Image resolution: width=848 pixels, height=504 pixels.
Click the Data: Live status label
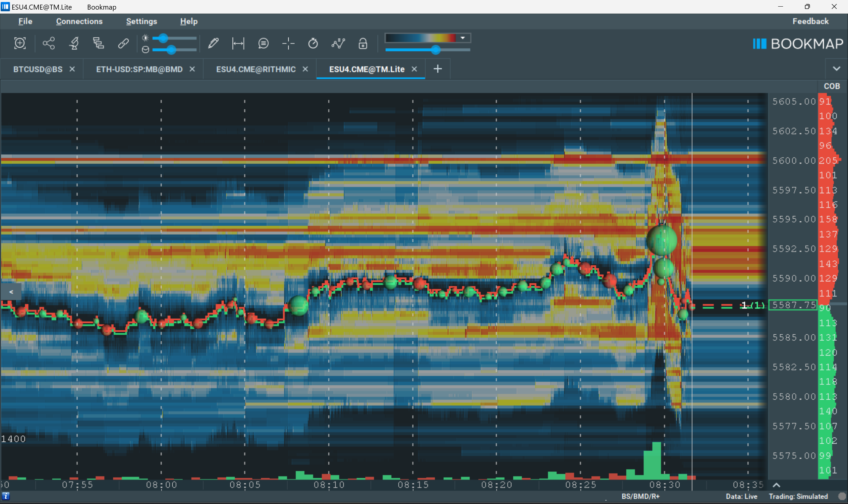[741, 496]
